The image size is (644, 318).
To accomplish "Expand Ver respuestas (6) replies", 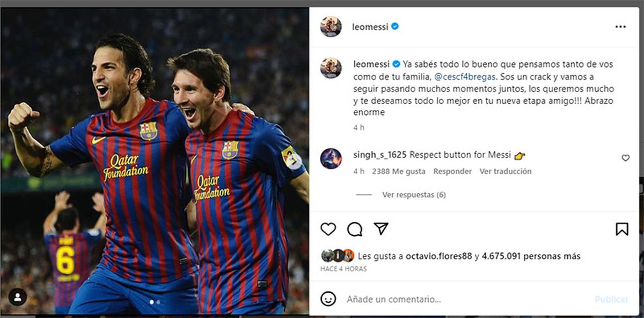I will click(x=414, y=194).
